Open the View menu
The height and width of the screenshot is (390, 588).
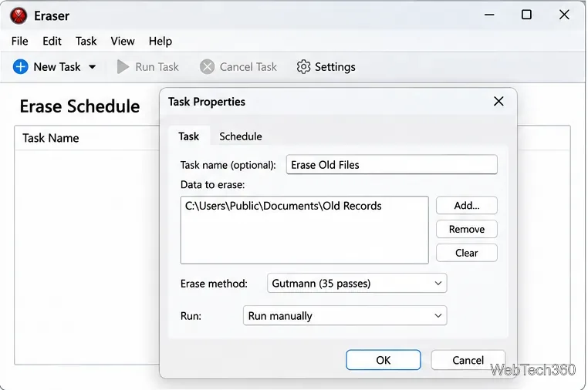(123, 41)
